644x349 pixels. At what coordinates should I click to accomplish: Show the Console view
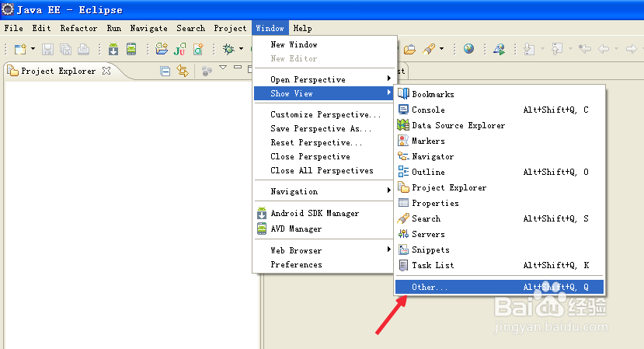499,110
